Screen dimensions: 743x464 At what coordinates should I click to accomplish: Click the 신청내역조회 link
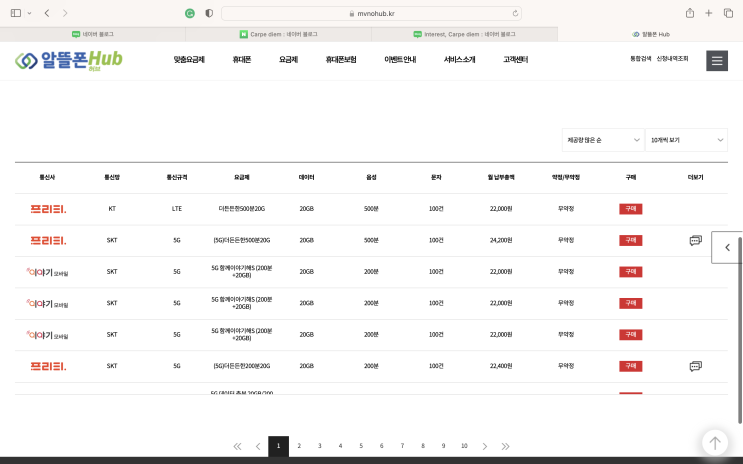(672, 58)
